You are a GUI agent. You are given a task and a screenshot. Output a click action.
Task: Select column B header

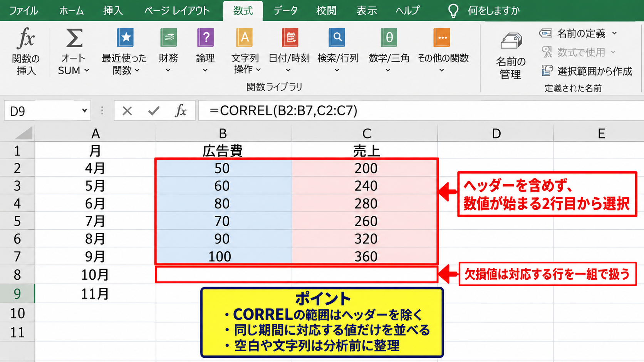223,133
